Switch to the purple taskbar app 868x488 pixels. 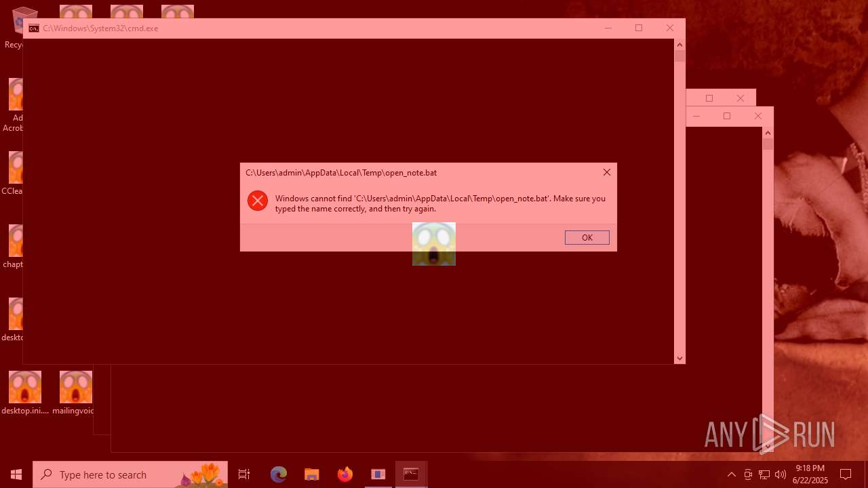(378, 474)
